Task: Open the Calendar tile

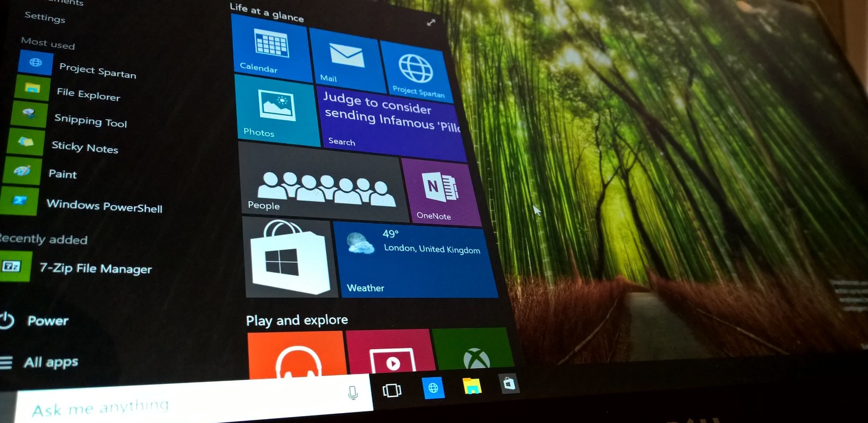Action: tap(272, 49)
